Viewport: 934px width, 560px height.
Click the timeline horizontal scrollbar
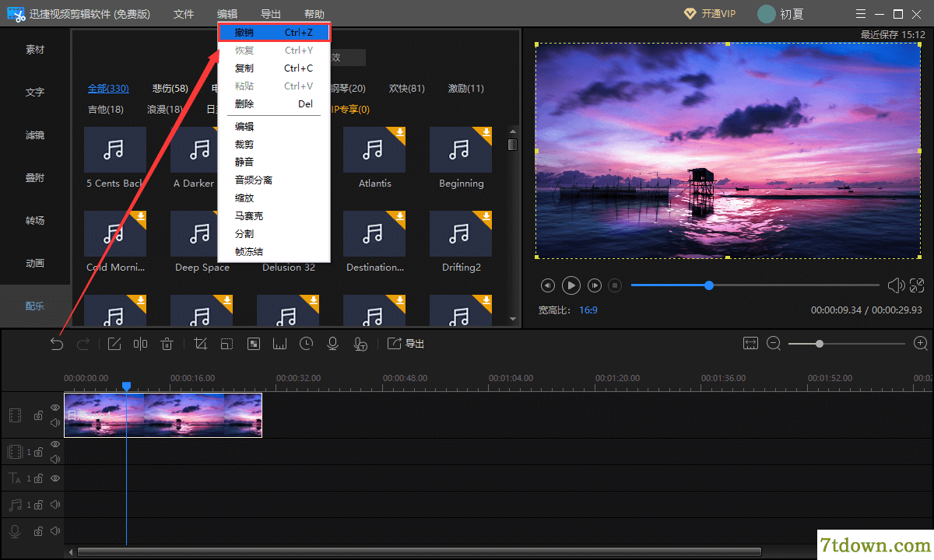420,552
